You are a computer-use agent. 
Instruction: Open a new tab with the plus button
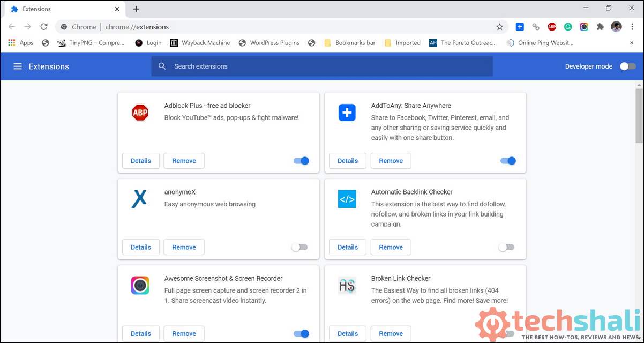click(136, 9)
